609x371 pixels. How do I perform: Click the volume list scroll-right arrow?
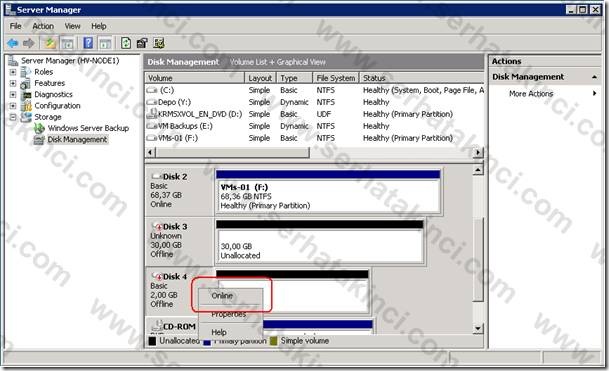tap(478, 153)
